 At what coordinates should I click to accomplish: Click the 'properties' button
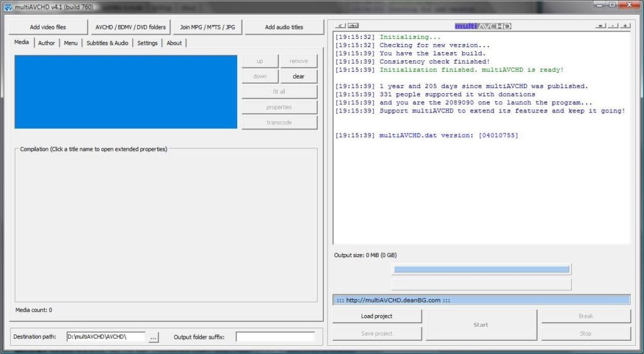279,107
